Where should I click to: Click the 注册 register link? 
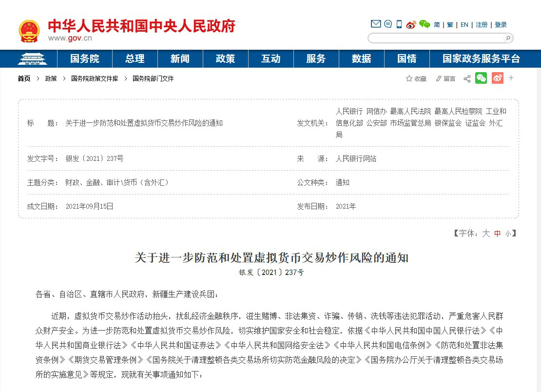[482, 25]
